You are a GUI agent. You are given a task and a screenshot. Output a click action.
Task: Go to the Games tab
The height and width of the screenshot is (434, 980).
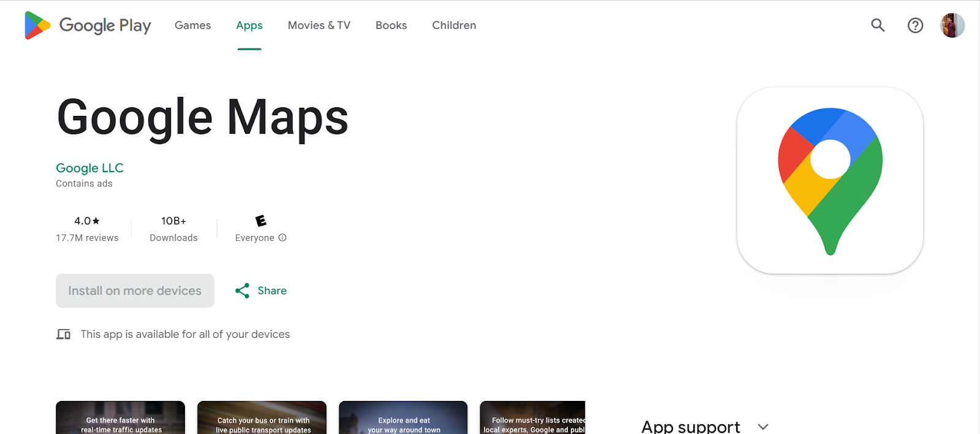pos(192,25)
